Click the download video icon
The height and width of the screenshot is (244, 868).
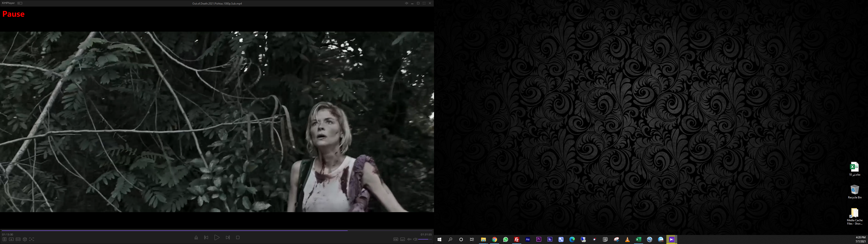(11, 239)
